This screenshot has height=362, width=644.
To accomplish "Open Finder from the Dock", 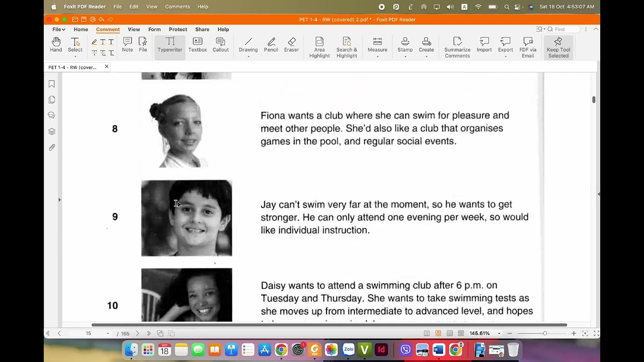I will point(131,349).
